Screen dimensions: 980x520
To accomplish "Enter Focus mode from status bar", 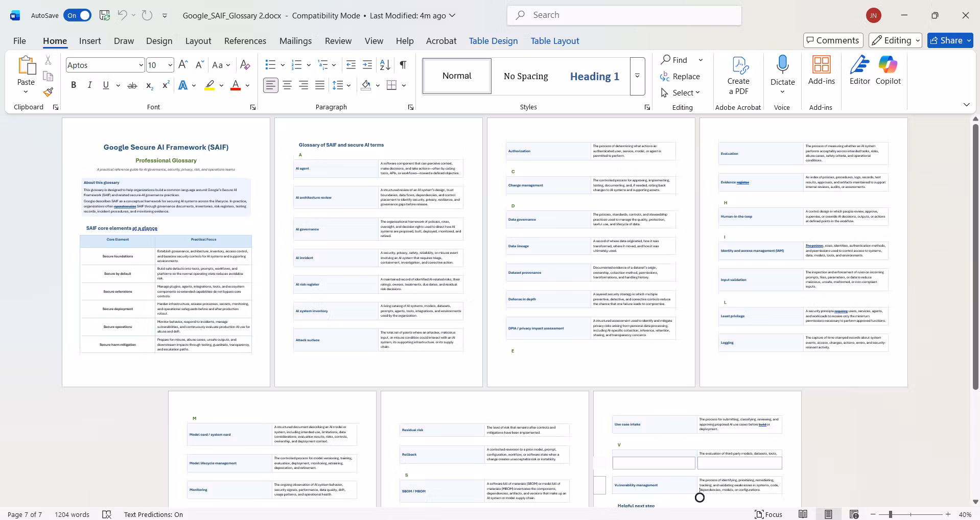I will click(769, 514).
